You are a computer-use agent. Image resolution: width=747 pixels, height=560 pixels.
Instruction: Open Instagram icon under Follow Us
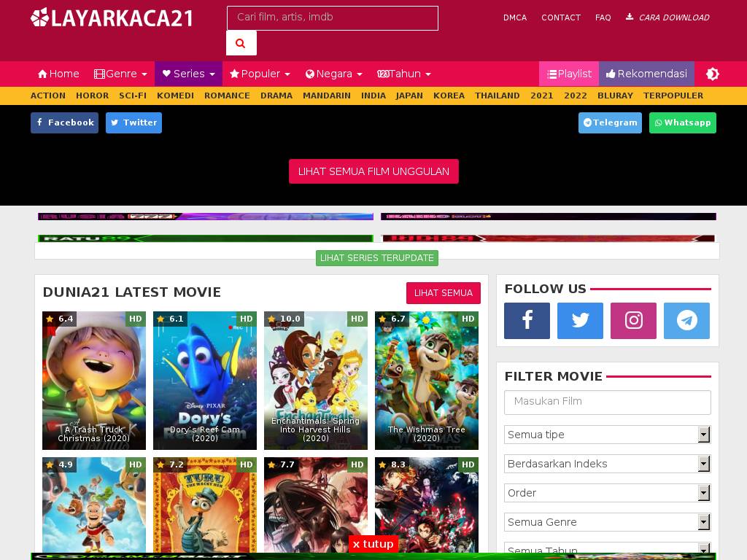tap(633, 321)
